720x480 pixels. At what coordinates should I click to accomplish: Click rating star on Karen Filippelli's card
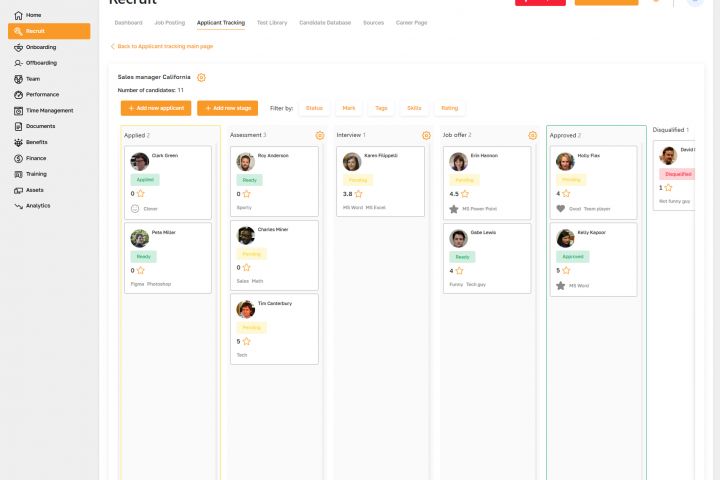(x=359, y=194)
